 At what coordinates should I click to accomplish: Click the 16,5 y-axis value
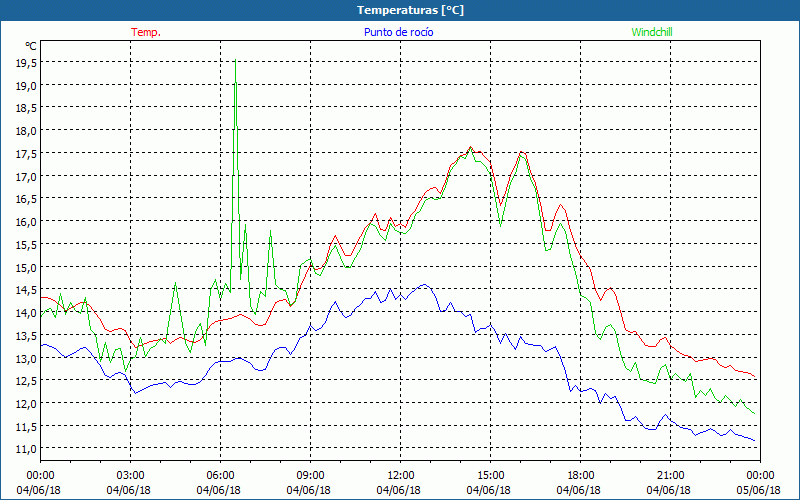pos(27,198)
